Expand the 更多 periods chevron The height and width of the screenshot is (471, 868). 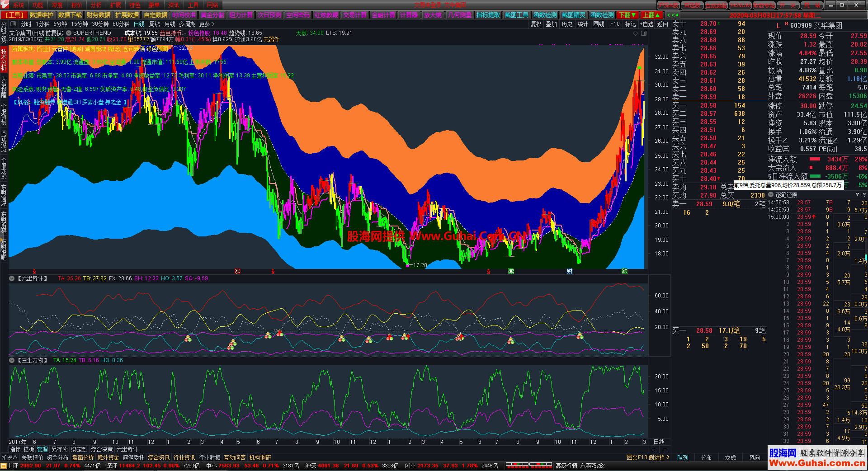[212, 24]
